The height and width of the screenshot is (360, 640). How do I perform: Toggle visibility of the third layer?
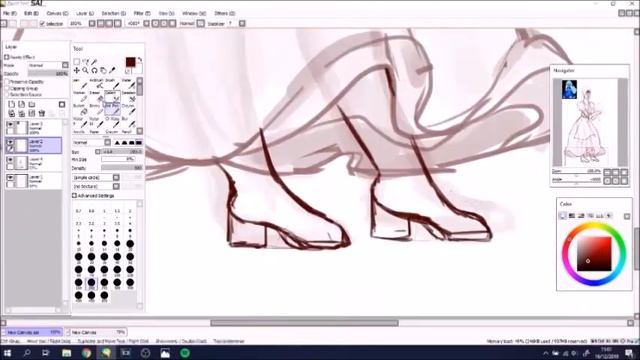(10, 160)
